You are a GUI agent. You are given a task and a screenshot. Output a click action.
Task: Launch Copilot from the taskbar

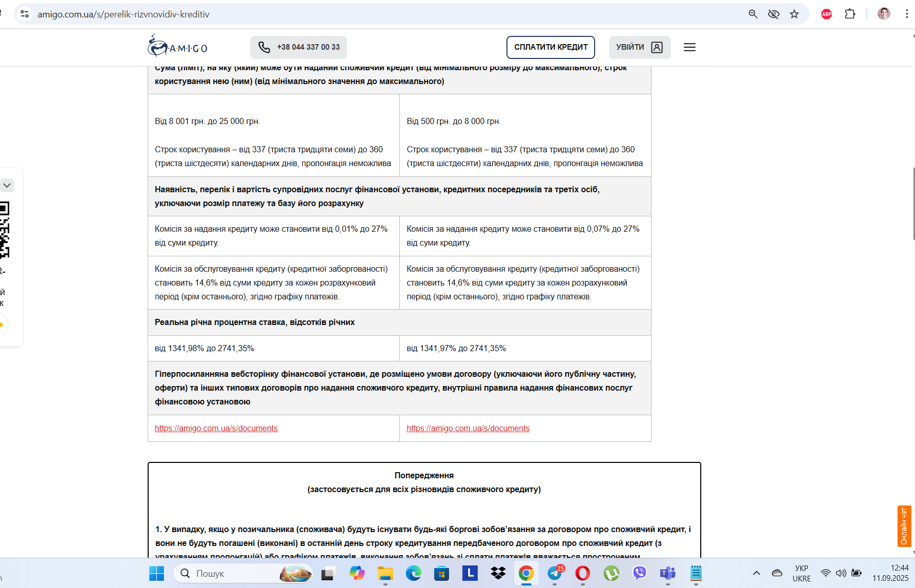pyautogui.click(x=357, y=573)
